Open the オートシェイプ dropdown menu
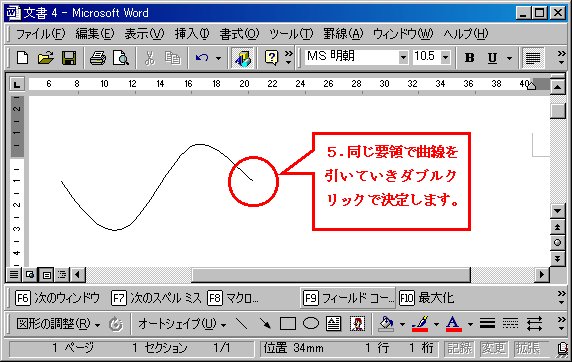The width and height of the screenshot is (572, 362). [182, 324]
